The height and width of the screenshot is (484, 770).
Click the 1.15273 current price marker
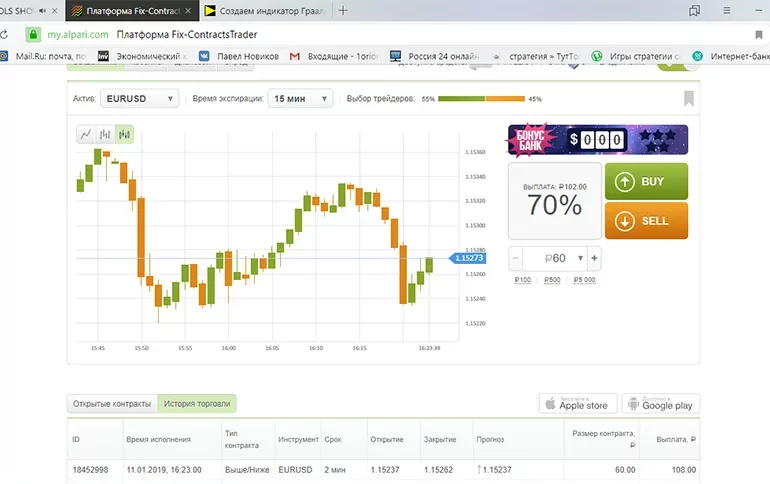pos(468,258)
